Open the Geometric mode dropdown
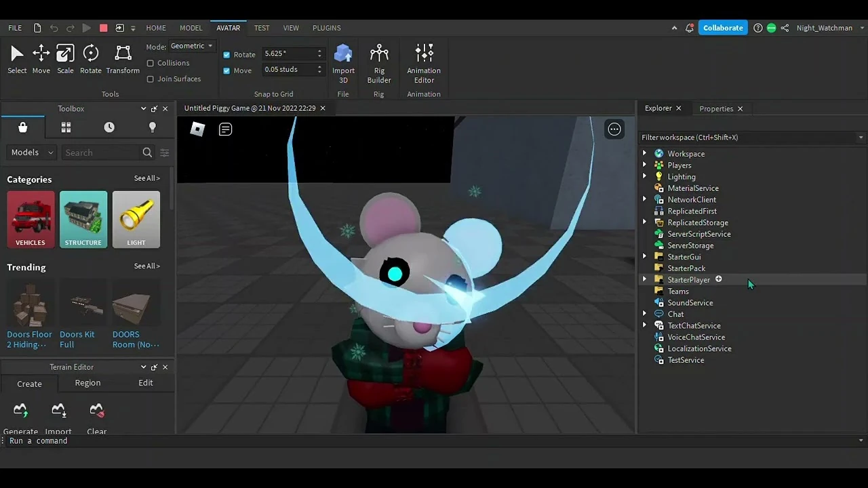 [x=191, y=46]
